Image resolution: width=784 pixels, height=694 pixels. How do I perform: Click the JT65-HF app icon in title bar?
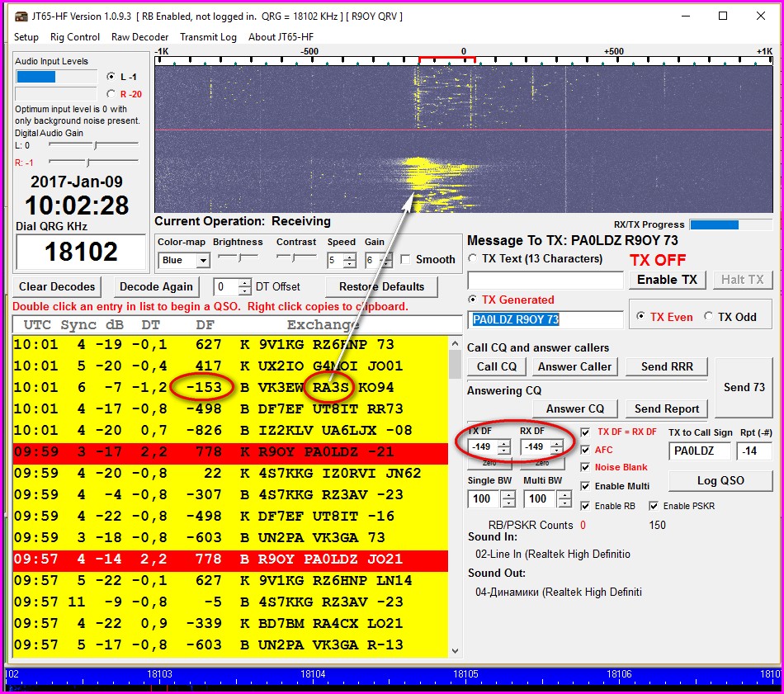pyautogui.click(x=20, y=16)
